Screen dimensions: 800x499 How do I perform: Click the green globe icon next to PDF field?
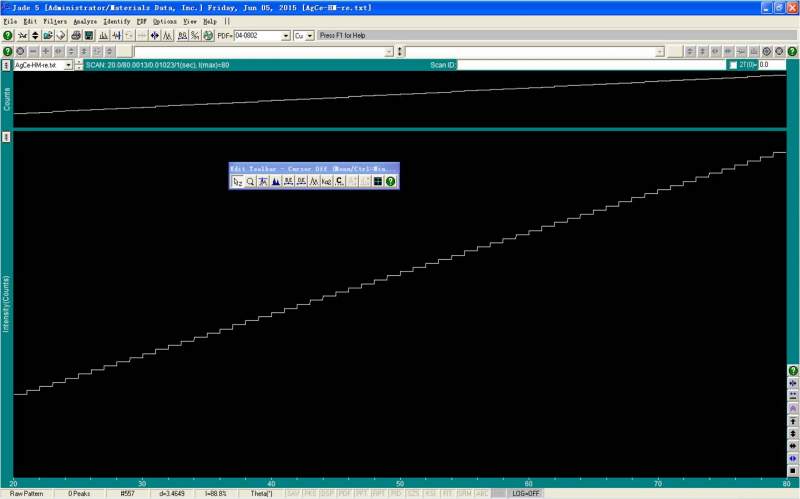pyautogui.click(x=208, y=36)
